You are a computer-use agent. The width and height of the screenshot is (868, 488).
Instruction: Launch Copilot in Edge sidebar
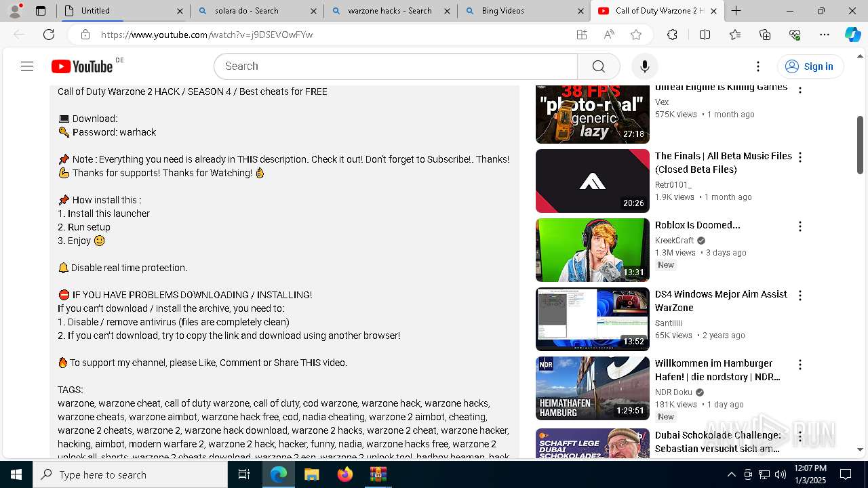point(852,35)
